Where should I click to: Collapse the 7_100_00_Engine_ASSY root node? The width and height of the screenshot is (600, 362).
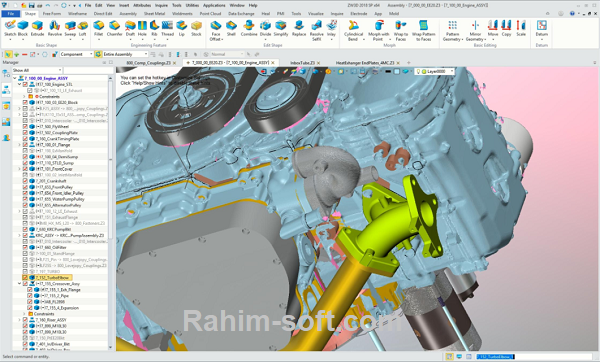15,78
